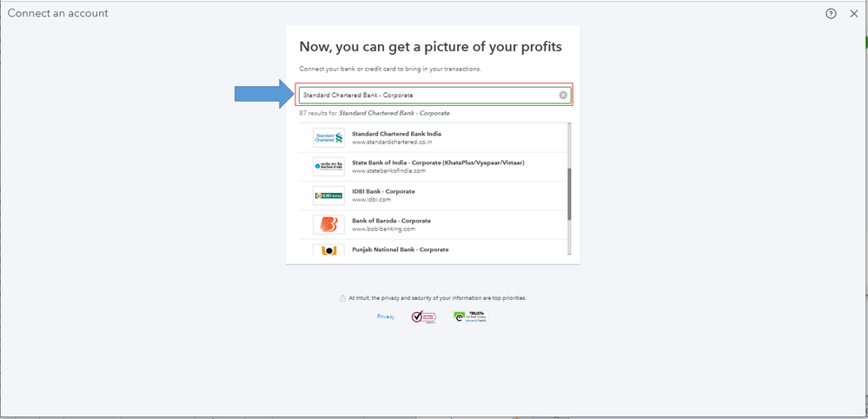
Task: Pick Bank of Baroda - Corporate
Action: coord(391,221)
